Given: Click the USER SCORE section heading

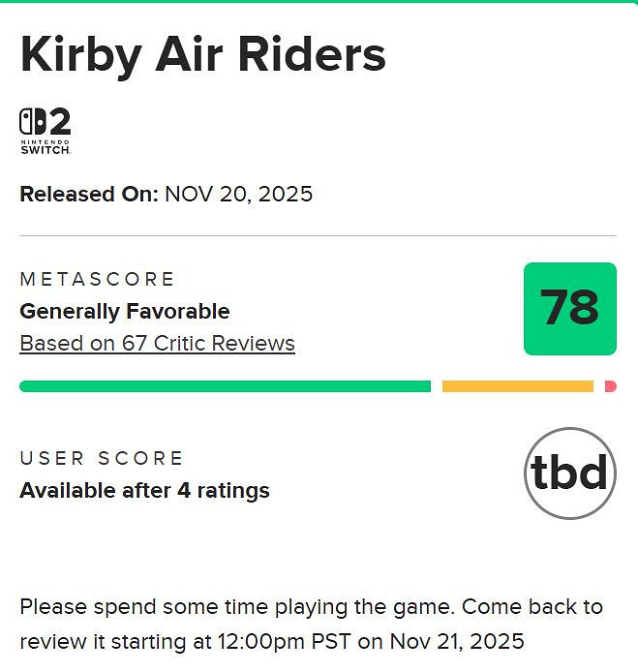Looking at the screenshot, I should click(101, 458).
